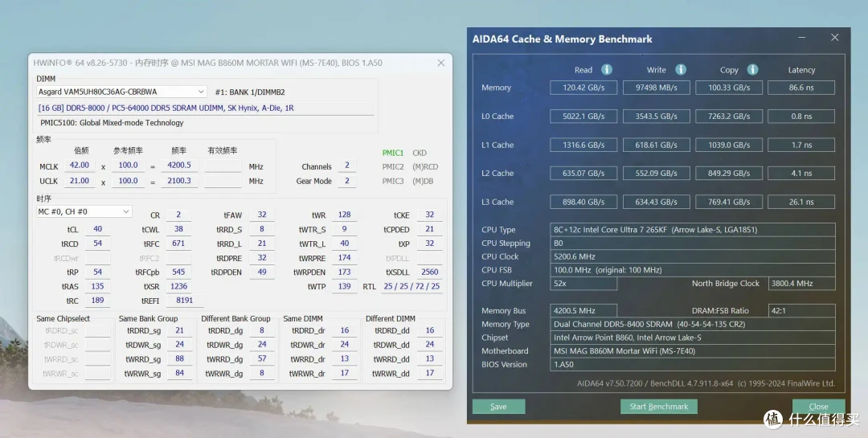The height and width of the screenshot is (438, 868).
Task: Click the tCPDED value 21
Action: point(429,229)
